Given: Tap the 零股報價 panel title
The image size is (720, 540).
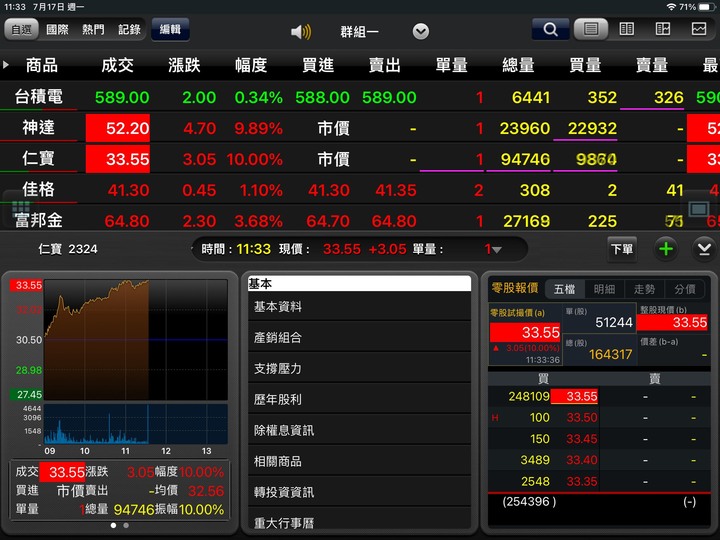Looking at the screenshot, I should pyautogui.click(x=515, y=288).
